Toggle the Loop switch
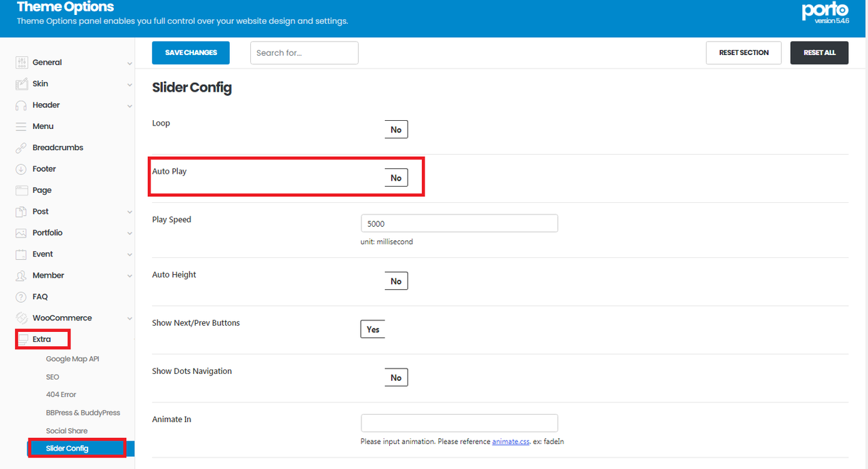The image size is (868, 469). 396,130
